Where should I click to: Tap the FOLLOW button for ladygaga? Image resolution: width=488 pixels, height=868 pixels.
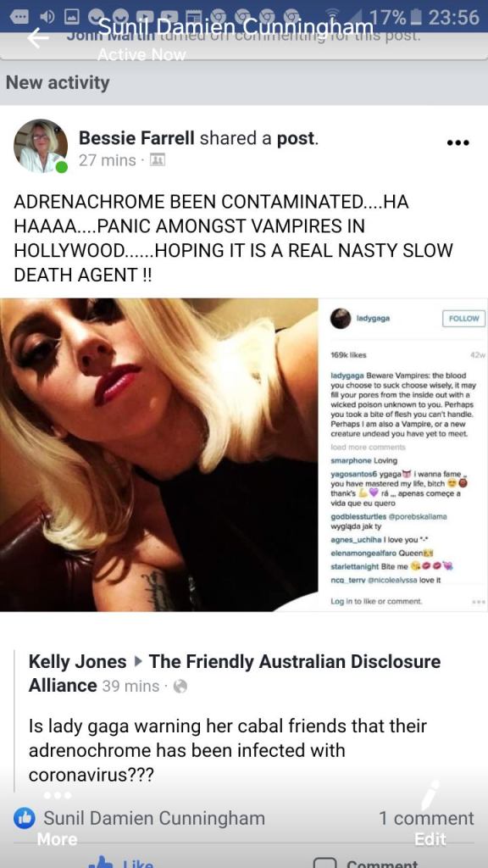coord(463,319)
